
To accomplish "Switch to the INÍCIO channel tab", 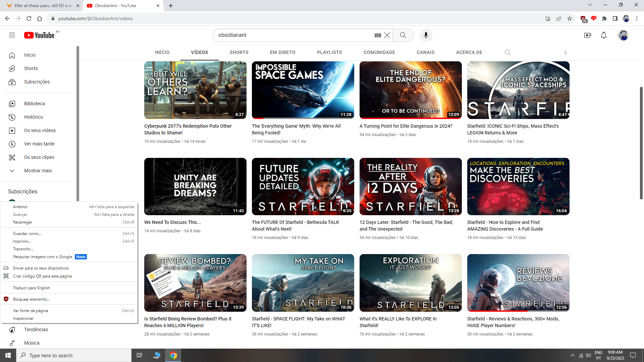I will 162,53.
